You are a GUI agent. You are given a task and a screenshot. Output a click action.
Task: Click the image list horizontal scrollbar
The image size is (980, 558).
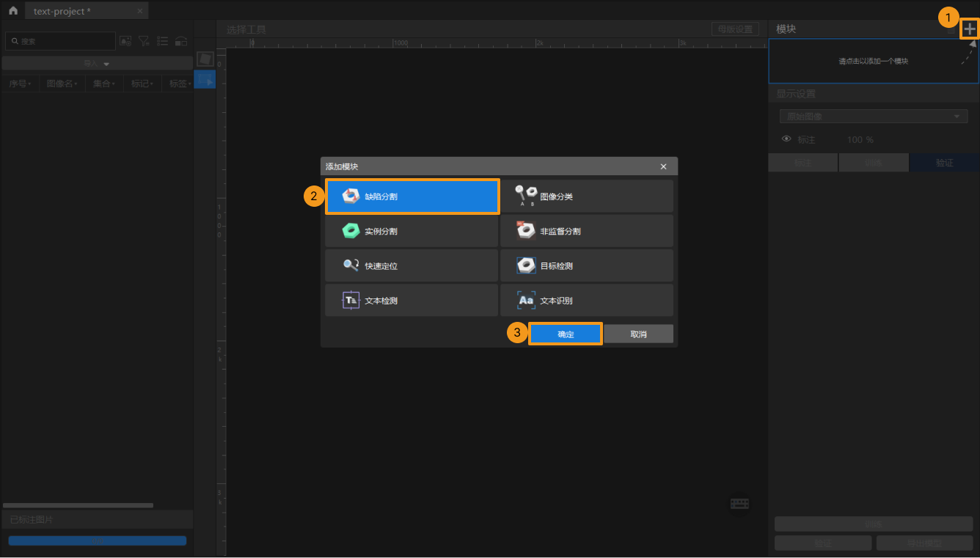pyautogui.click(x=78, y=505)
